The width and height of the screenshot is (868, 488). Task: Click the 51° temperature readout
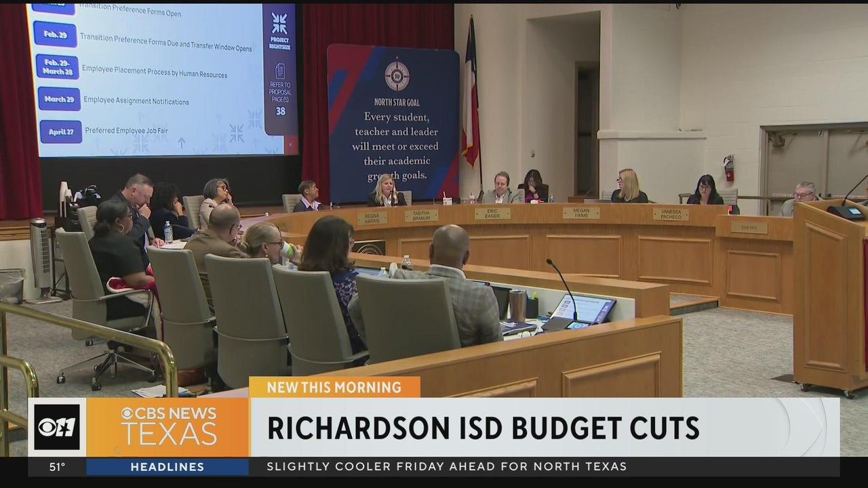pyautogui.click(x=57, y=467)
